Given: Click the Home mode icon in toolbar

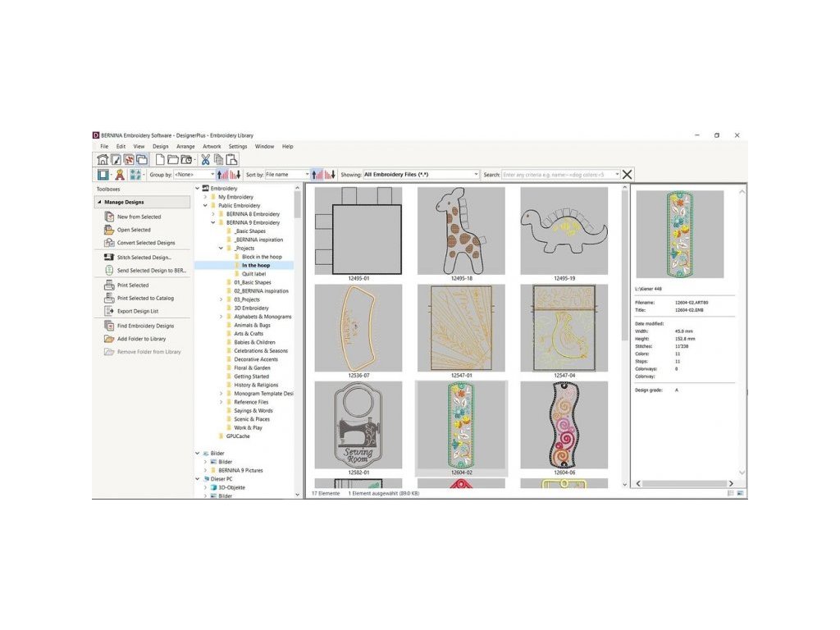Looking at the screenshot, I should click(103, 159).
